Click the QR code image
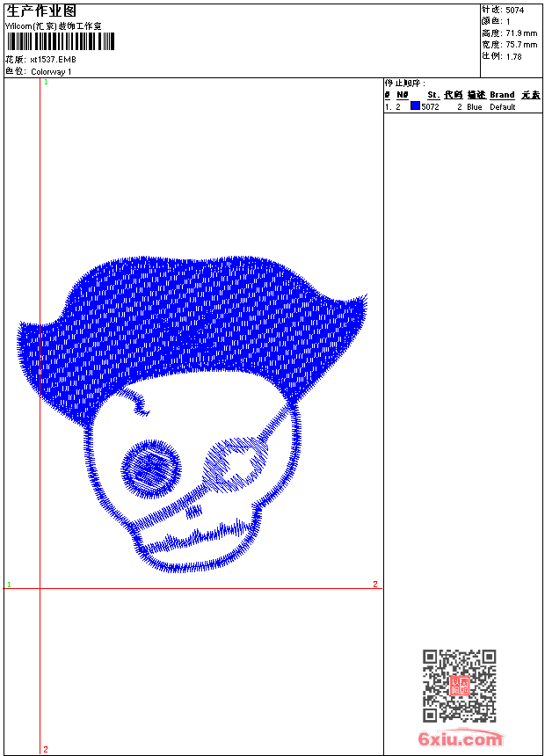The image size is (545, 756). pos(459,686)
